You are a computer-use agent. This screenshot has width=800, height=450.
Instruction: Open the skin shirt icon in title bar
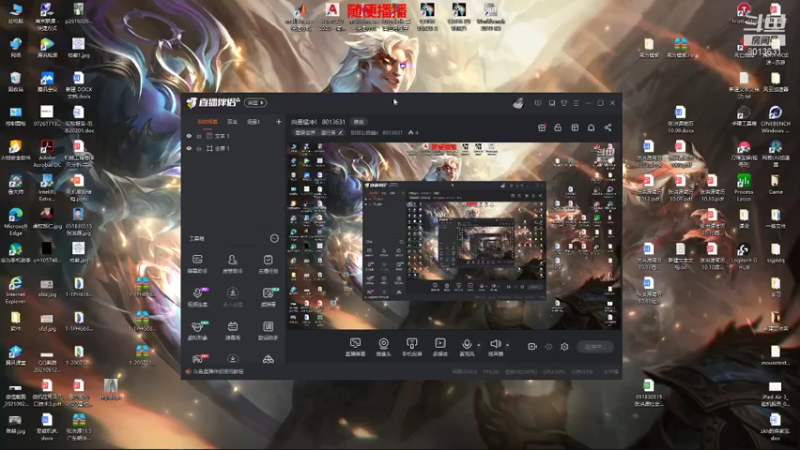pos(564,103)
